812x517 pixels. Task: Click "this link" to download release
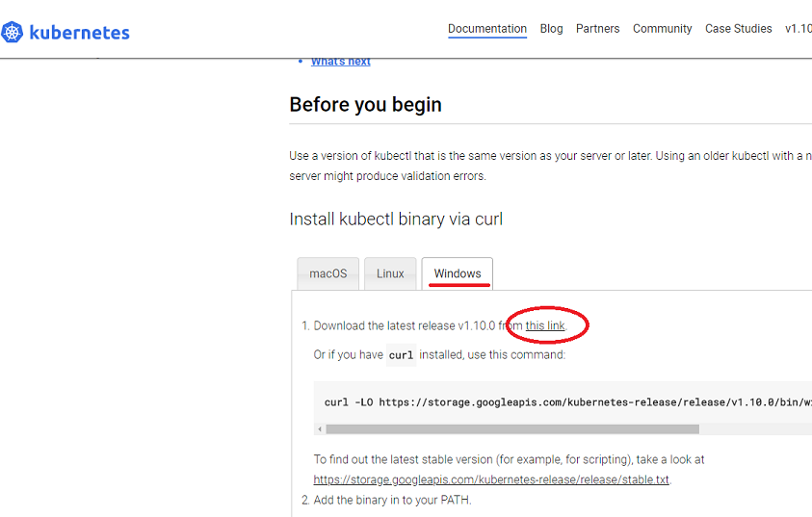point(545,326)
